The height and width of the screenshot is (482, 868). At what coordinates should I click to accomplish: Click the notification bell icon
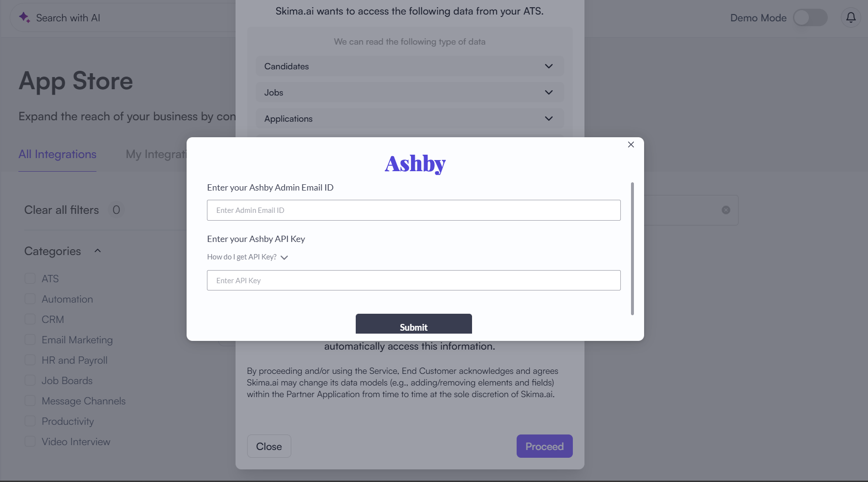pyautogui.click(x=851, y=18)
